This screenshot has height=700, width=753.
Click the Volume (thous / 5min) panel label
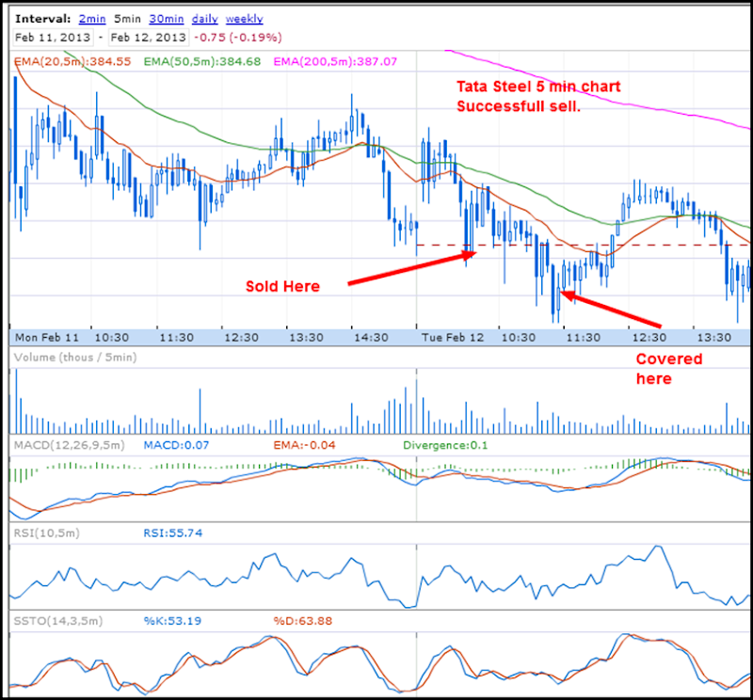[75, 358]
